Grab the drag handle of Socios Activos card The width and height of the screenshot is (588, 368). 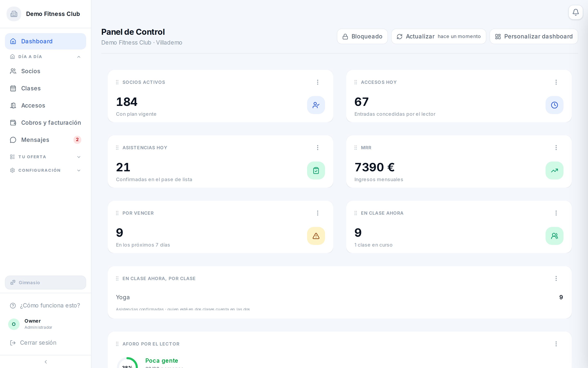click(x=117, y=82)
